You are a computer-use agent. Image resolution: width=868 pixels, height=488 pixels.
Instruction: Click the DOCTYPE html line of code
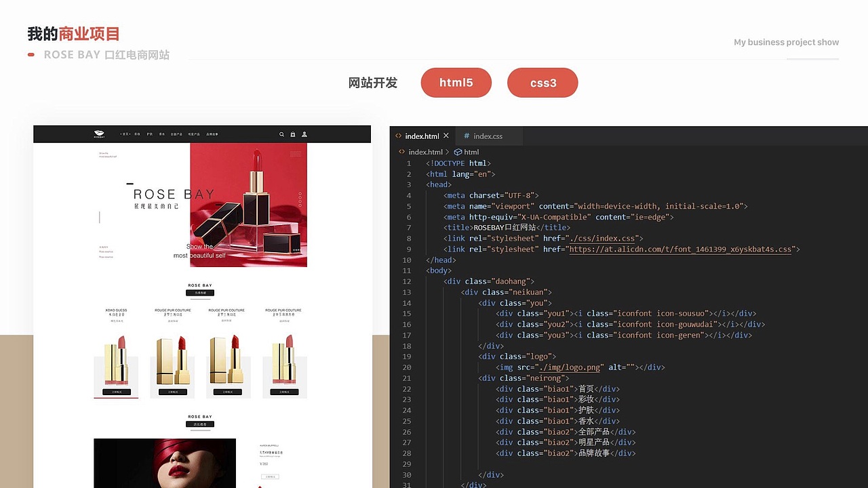tap(458, 163)
